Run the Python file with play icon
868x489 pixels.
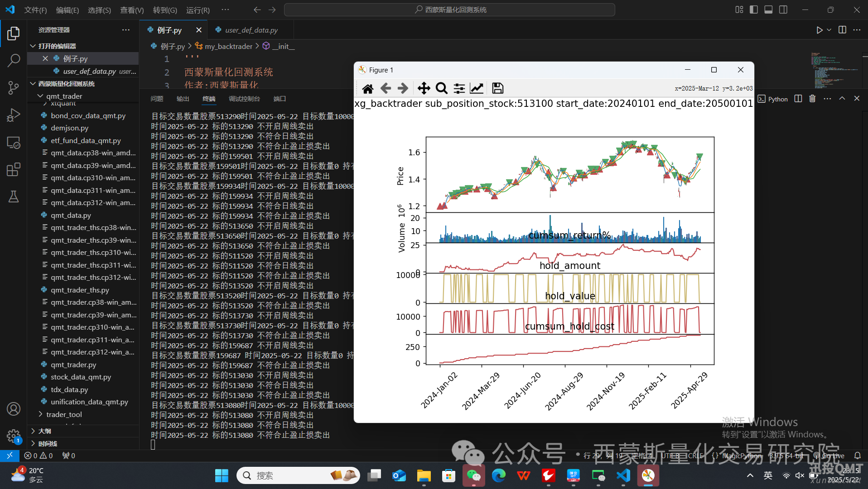pos(820,30)
